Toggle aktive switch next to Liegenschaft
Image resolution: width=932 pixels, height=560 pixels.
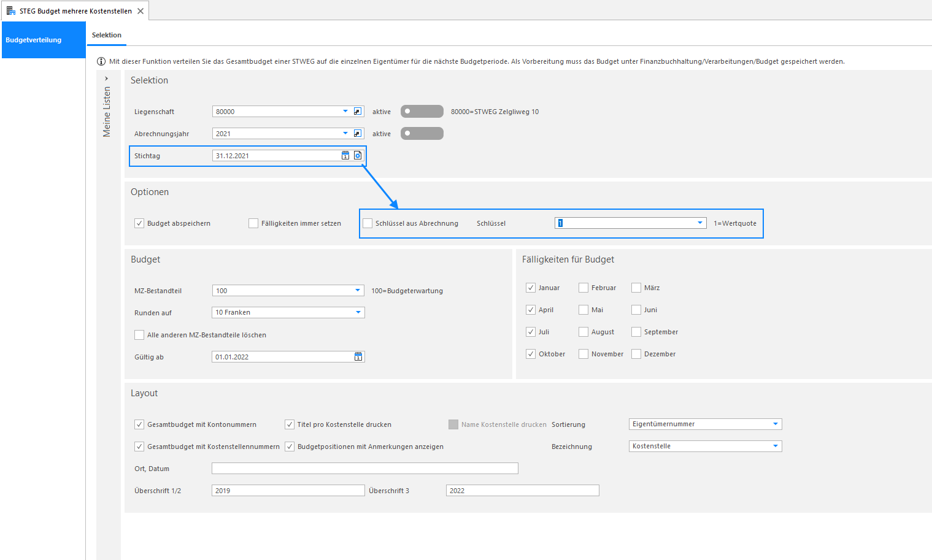coord(422,112)
